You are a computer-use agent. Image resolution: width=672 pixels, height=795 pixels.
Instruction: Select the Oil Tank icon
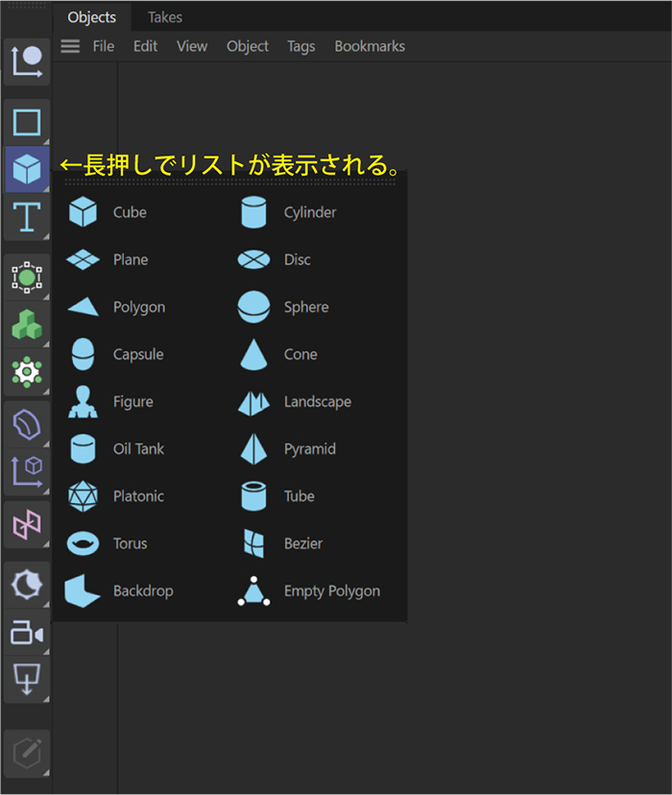click(83, 448)
